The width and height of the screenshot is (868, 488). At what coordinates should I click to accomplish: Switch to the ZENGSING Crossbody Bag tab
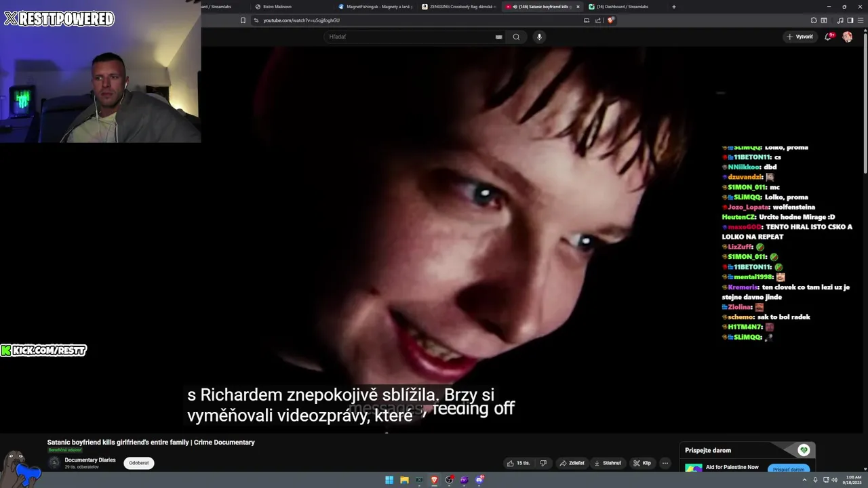(458, 7)
